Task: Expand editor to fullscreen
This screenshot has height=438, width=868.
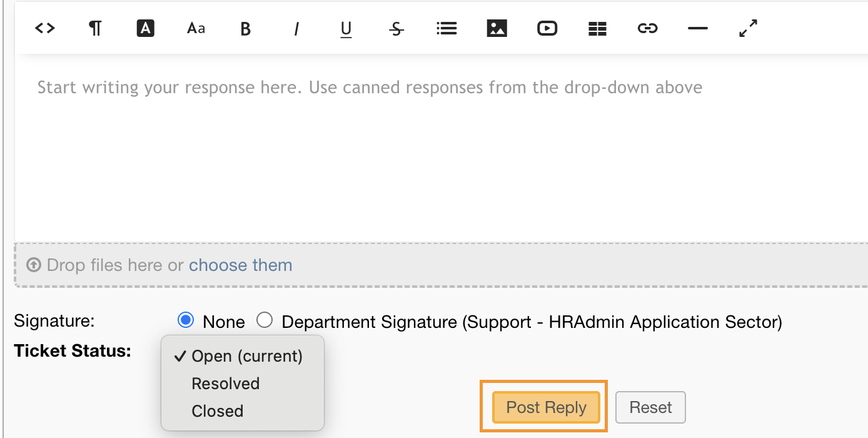Action: (748, 28)
